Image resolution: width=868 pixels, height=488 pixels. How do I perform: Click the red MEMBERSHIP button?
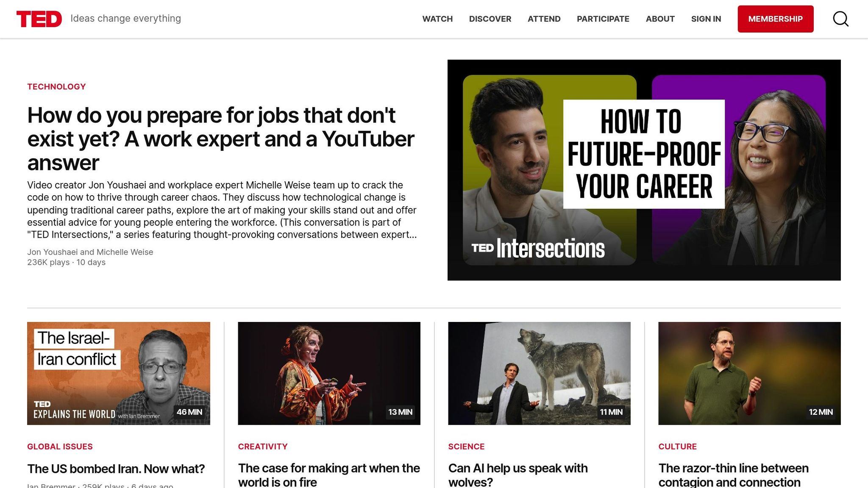click(775, 19)
